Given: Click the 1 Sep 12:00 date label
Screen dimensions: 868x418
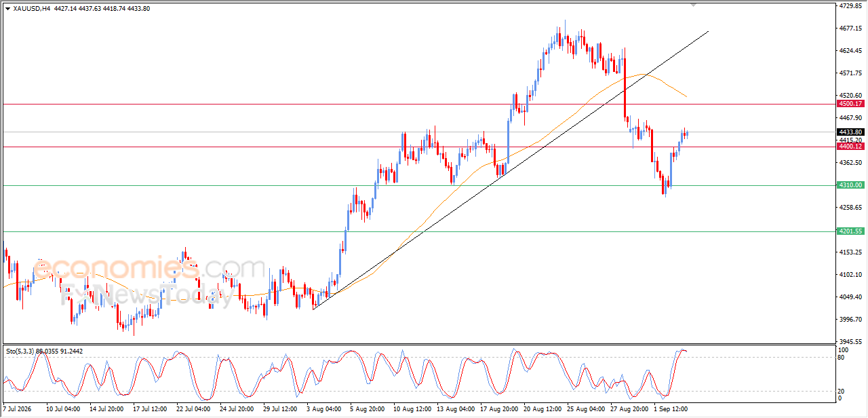Looking at the screenshot, I should click(x=669, y=409).
